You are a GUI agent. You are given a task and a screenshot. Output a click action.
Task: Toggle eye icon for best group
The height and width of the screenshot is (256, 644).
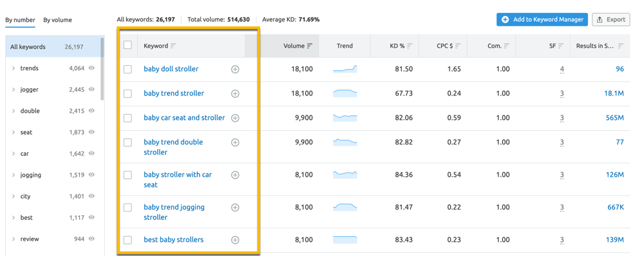91,217
